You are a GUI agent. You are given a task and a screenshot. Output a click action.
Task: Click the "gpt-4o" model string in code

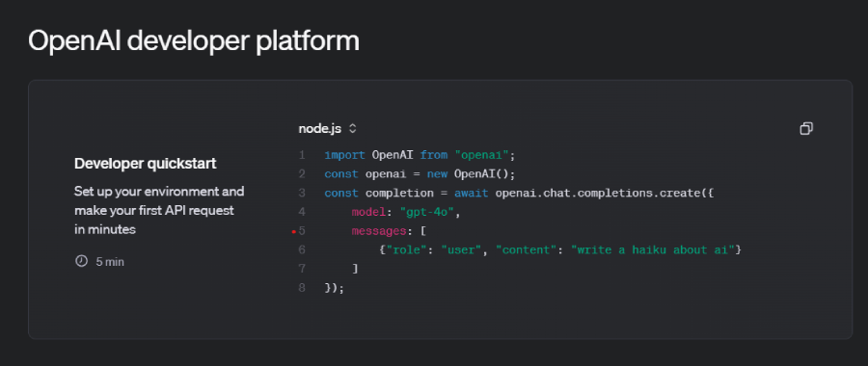(x=426, y=212)
